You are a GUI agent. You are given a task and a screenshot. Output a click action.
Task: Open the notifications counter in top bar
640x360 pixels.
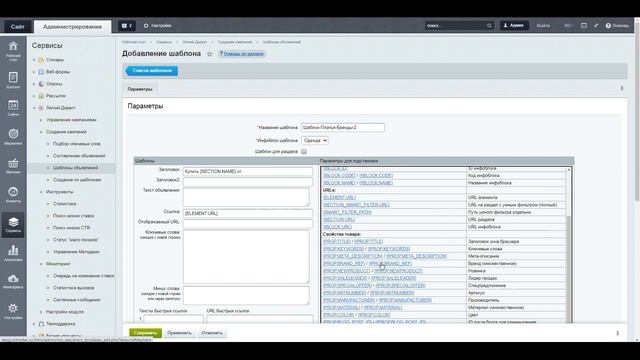tap(127, 26)
